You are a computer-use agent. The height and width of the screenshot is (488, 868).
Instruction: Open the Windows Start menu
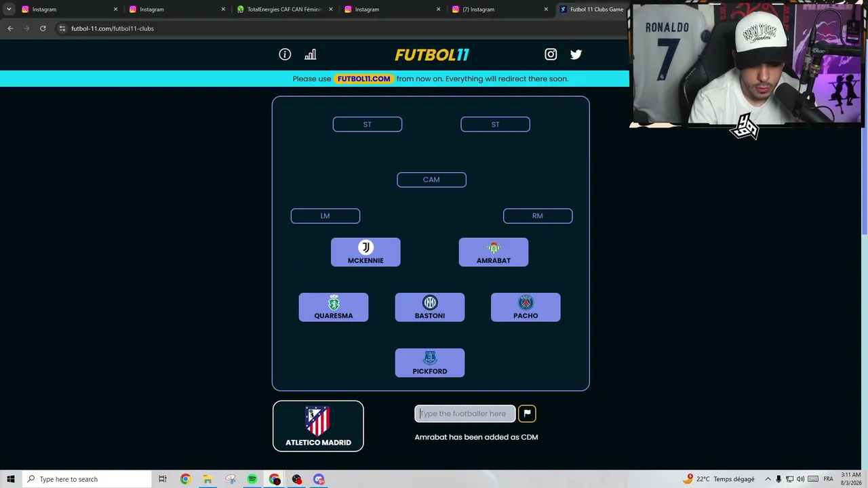coord(11,479)
